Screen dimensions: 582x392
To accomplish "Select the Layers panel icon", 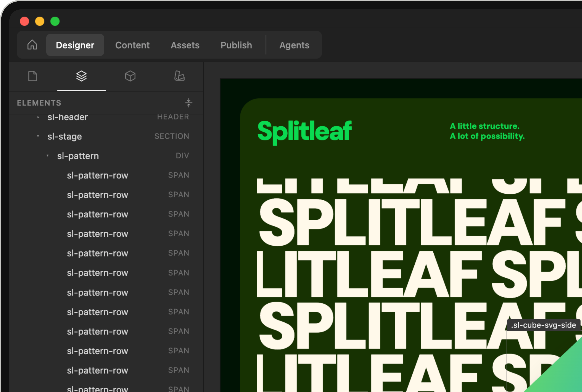I will pyautogui.click(x=81, y=76).
